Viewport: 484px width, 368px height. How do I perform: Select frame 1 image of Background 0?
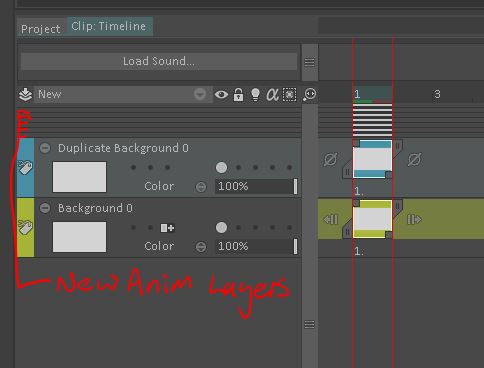(372, 219)
